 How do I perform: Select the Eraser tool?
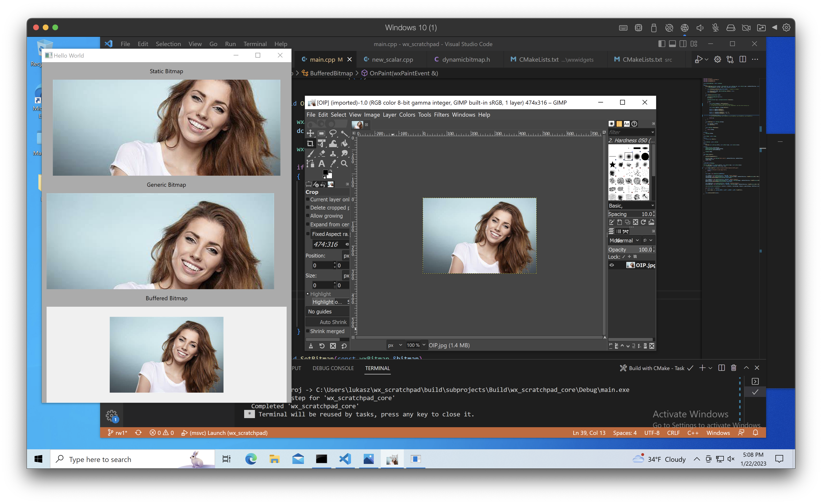[x=322, y=153]
